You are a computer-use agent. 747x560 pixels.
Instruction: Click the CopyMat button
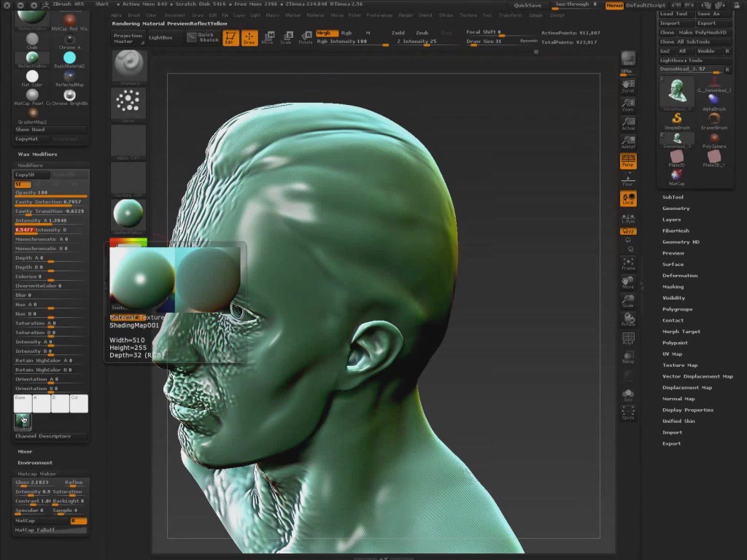(31, 139)
